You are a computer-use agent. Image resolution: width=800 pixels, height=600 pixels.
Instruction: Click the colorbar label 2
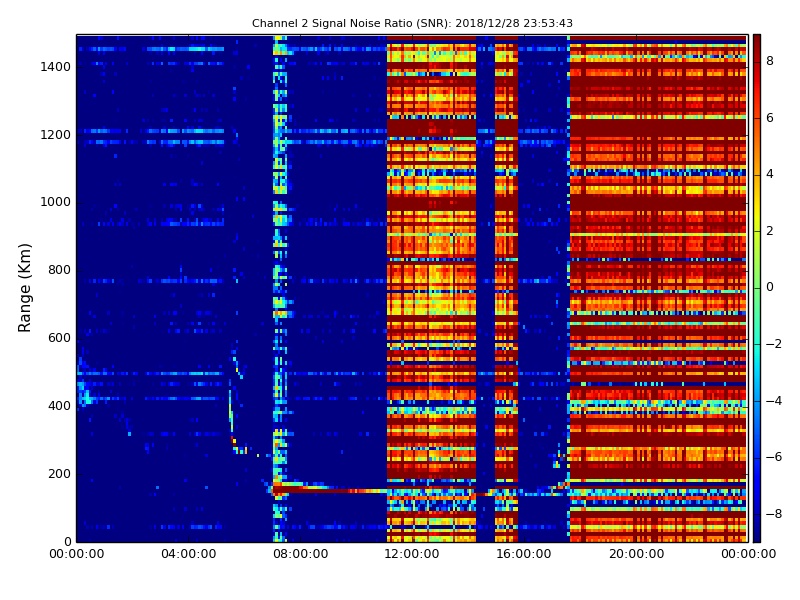(770, 231)
